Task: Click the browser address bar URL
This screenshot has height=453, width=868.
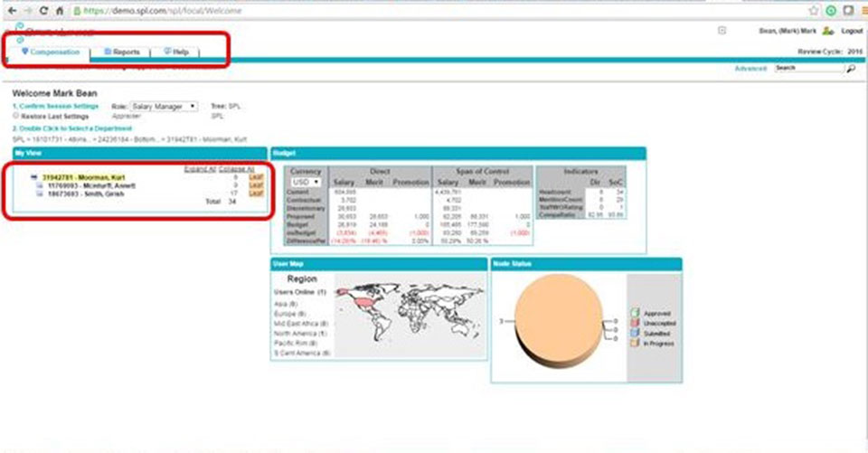Action: 162,11
